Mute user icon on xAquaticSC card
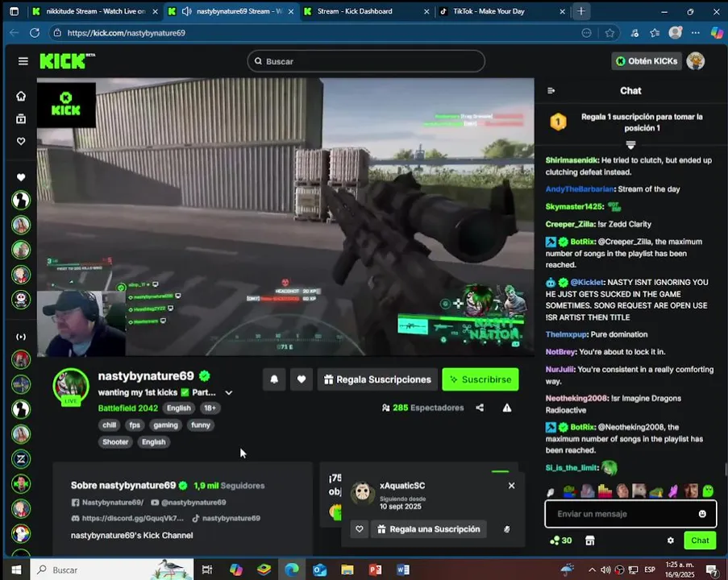 (507, 529)
